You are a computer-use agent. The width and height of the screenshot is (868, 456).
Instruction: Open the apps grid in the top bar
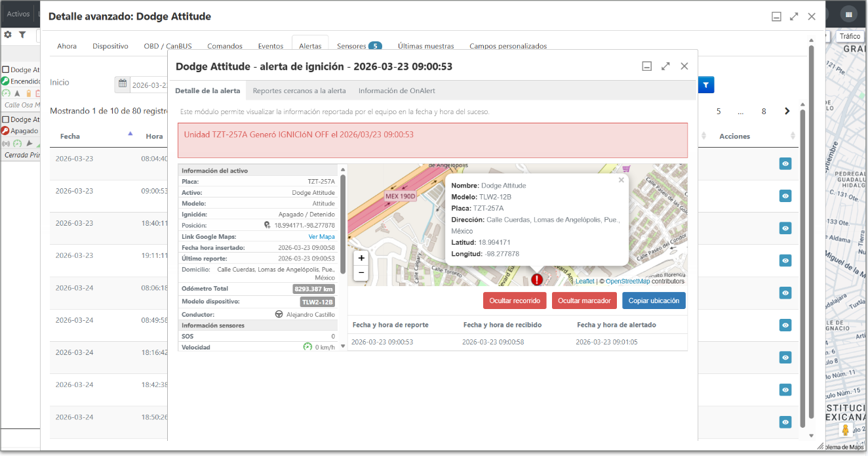849,14
